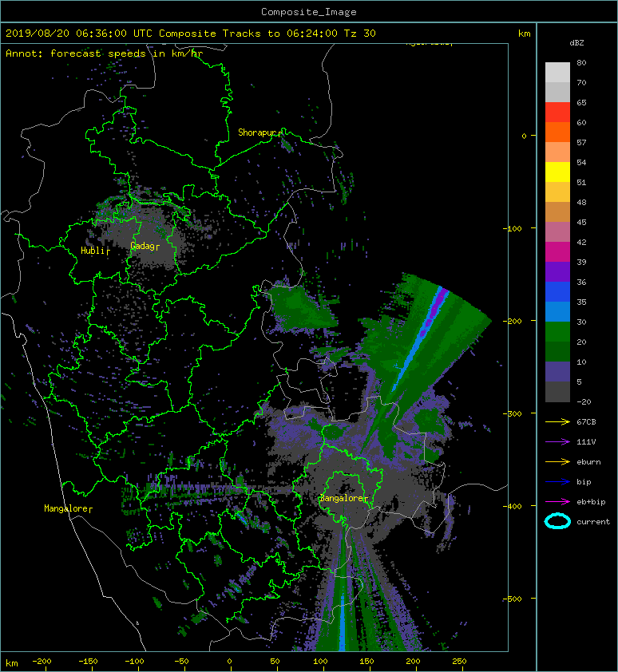Pick the bright green 20 dBZ swatch
This screenshot has width=618, height=672.
pos(557,332)
